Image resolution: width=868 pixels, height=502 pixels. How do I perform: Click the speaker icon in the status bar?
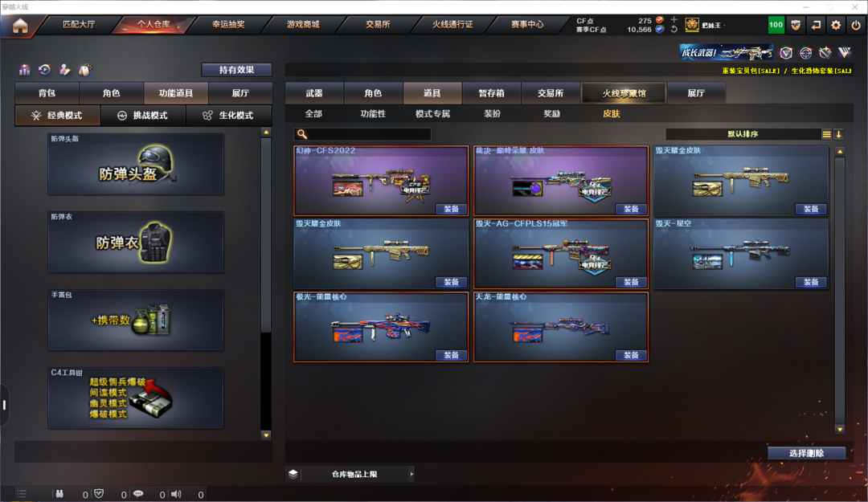(x=177, y=494)
